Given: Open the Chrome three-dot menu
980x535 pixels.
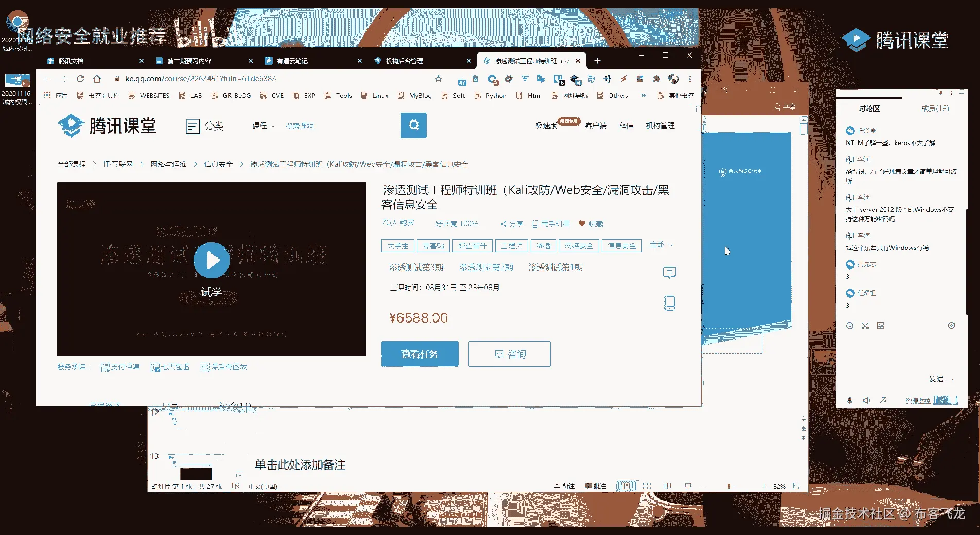Looking at the screenshot, I should [x=690, y=79].
